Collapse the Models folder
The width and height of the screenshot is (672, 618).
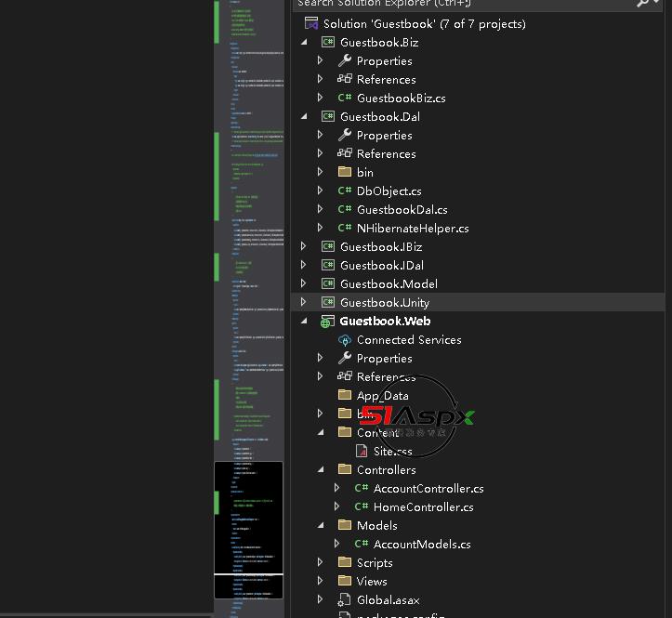pos(321,525)
